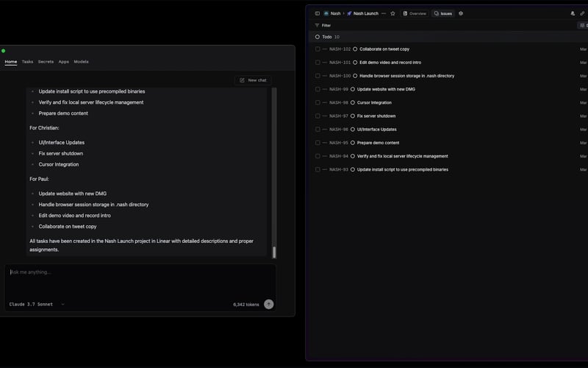Switch to the Tasks tab

point(27,62)
